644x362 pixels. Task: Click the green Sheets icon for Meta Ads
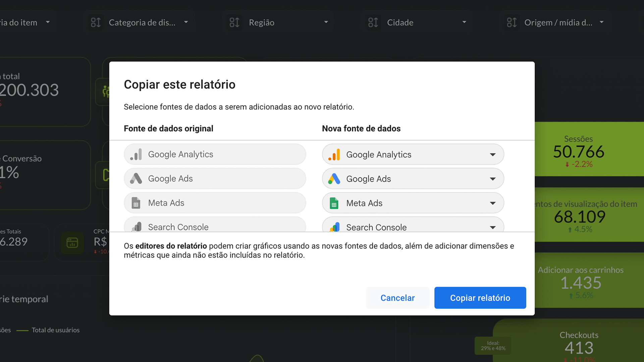tap(334, 203)
